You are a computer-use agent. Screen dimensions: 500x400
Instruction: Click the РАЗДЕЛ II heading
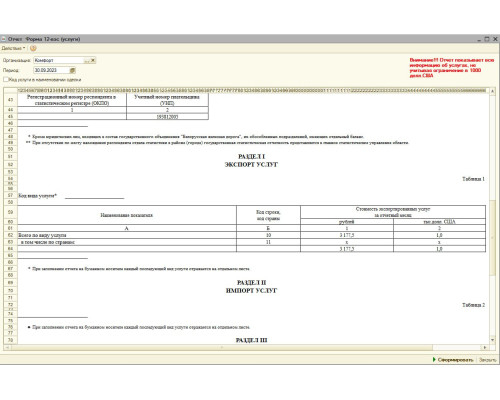pos(251,282)
